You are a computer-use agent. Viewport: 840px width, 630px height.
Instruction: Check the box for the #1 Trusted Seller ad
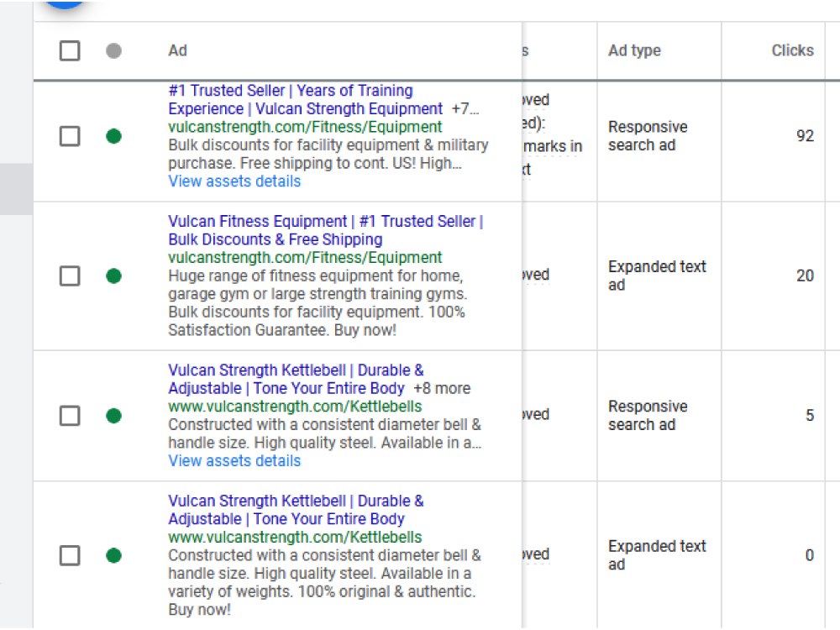pyautogui.click(x=70, y=136)
